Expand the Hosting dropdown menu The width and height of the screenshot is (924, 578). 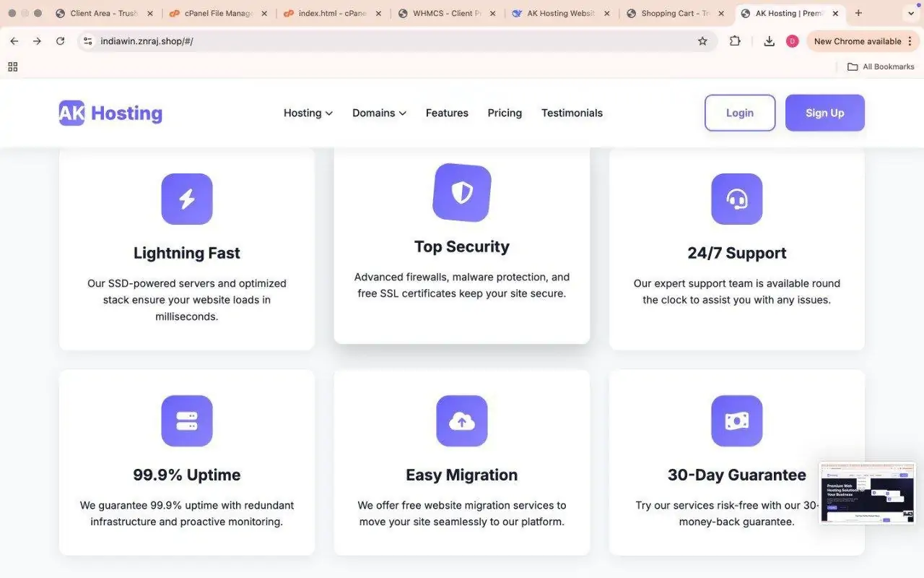pyautogui.click(x=308, y=113)
